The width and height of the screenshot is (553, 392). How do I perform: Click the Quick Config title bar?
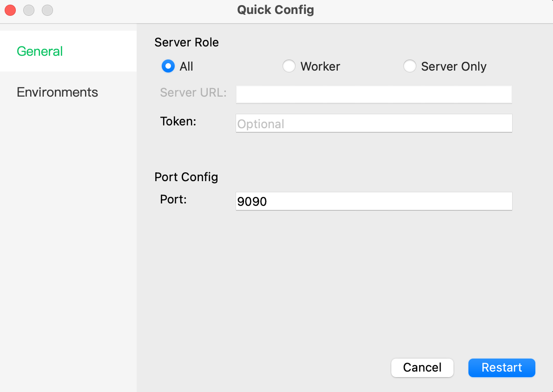(276, 10)
